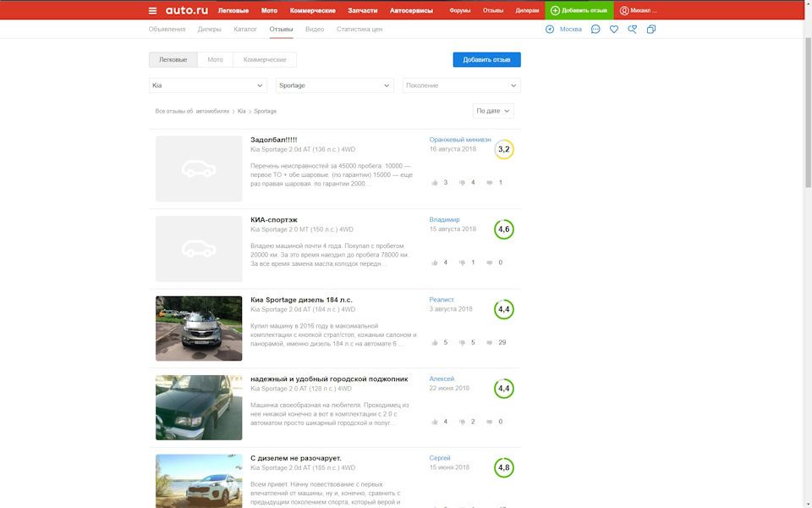This screenshot has width=812, height=508.
Task: Select Легковые category toggle
Action: [x=173, y=59]
